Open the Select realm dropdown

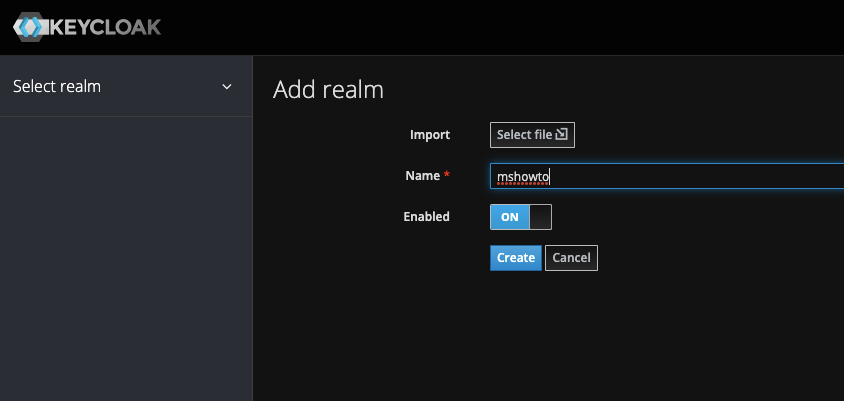126,86
